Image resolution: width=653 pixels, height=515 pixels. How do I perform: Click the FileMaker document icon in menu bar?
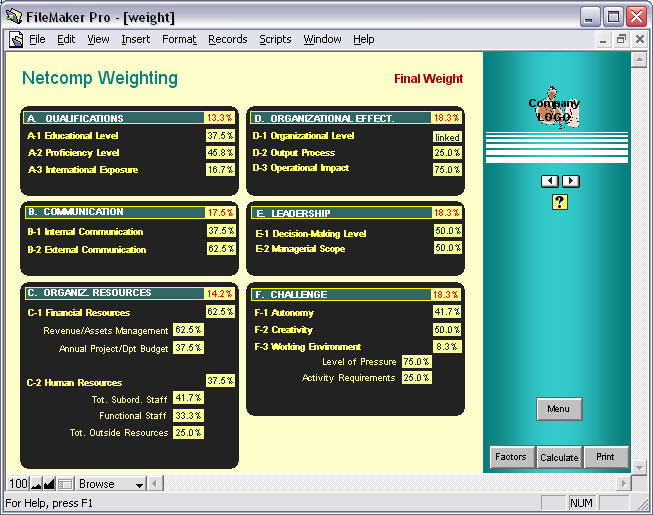coord(16,40)
